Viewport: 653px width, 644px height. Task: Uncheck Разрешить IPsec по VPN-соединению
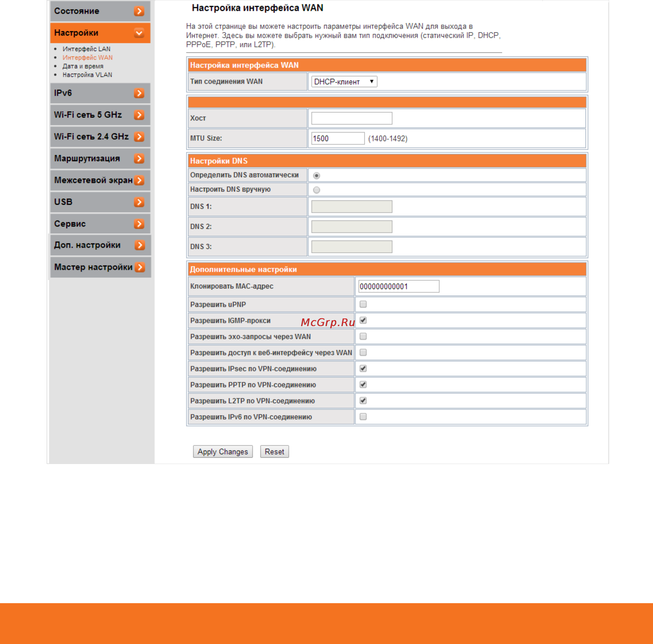click(363, 368)
